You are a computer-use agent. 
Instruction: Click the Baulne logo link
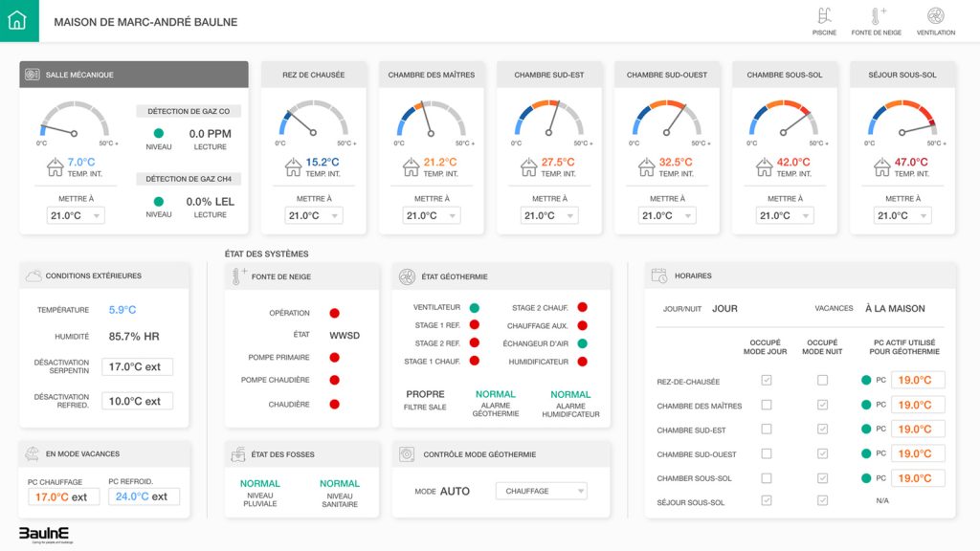coord(44,535)
